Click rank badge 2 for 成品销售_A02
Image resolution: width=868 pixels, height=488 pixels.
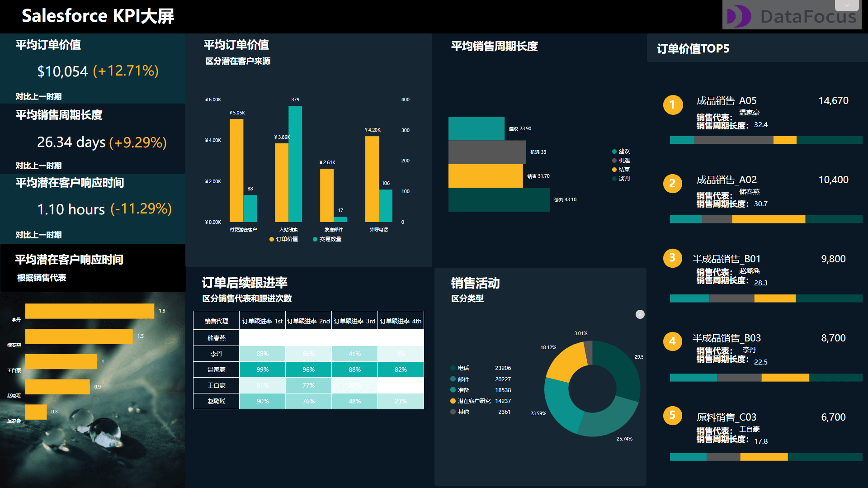[x=673, y=184]
